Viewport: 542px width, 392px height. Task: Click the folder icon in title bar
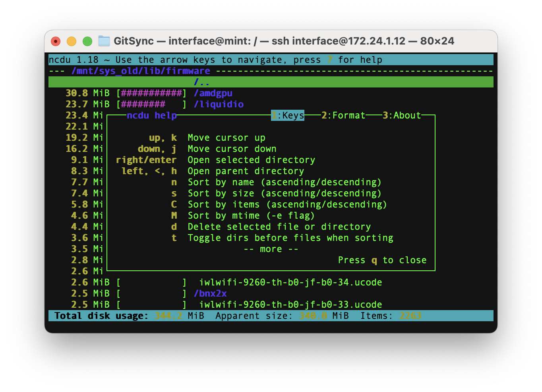point(104,41)
